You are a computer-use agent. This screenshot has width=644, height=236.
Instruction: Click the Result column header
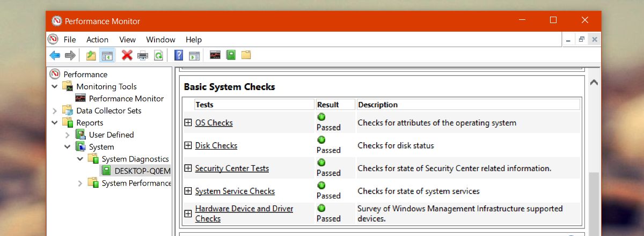[x=335, y=105]
